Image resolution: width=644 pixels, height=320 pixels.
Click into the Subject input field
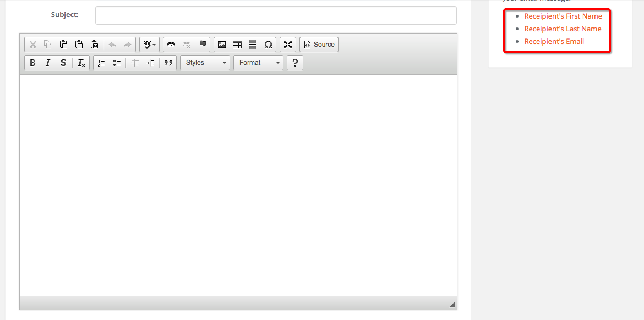tap(276, 15)
